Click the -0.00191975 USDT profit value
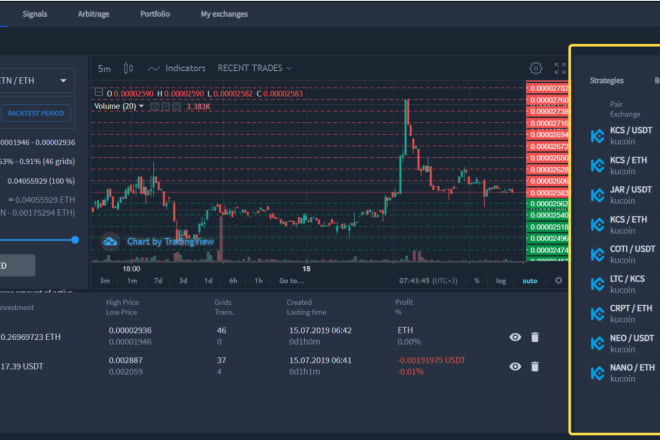Image resolution: width=660 pixels, height=440 pixels. [431, 360]
